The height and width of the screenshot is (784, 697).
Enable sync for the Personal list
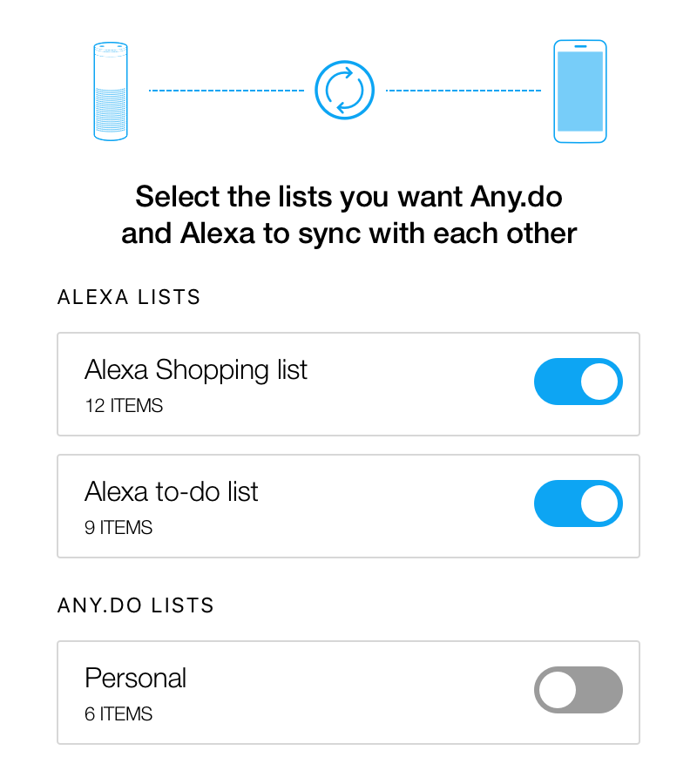tap(578, 691)
